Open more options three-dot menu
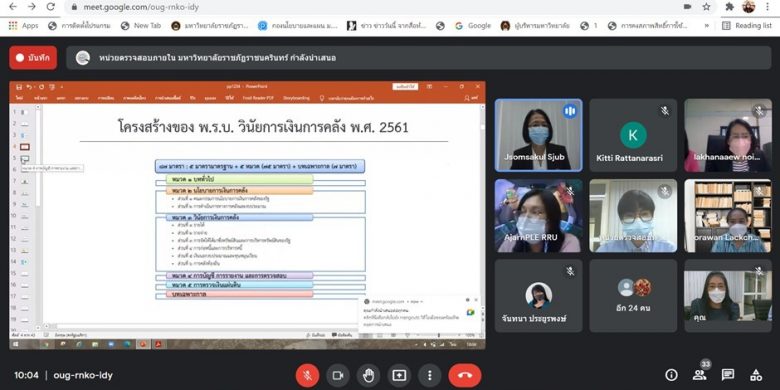780x390 pixels. 430,376
